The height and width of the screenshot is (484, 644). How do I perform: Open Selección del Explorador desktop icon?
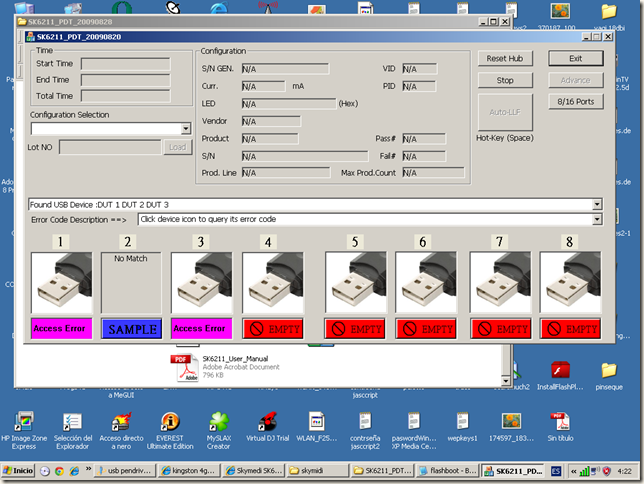pyautogui.click(x=73, y=430)
